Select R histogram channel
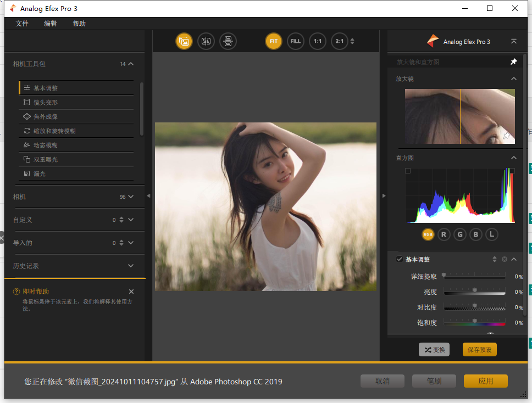Image resolution: width=532 pixels, height=403 pixels. coord(444,234)
